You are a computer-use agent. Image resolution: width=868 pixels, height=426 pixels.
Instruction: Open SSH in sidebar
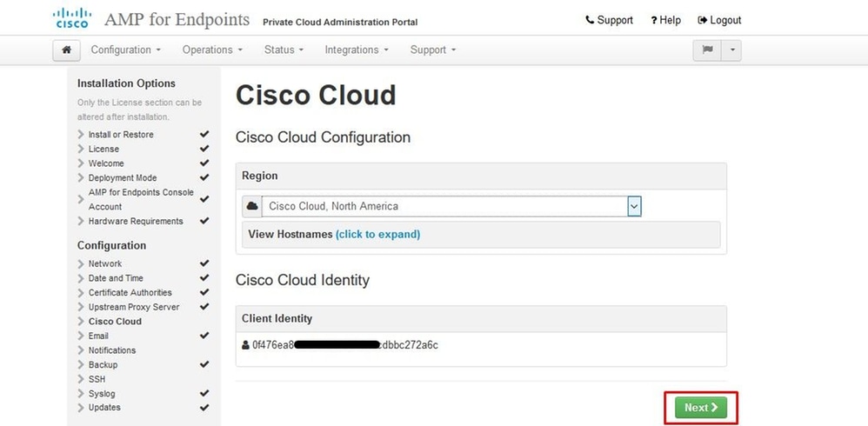pyautogui.click(x=97, y=379)
